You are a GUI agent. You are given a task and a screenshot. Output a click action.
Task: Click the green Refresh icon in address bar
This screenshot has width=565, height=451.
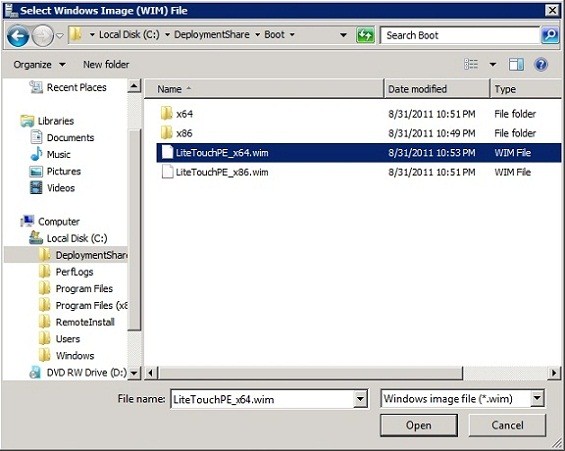(365, 35)
